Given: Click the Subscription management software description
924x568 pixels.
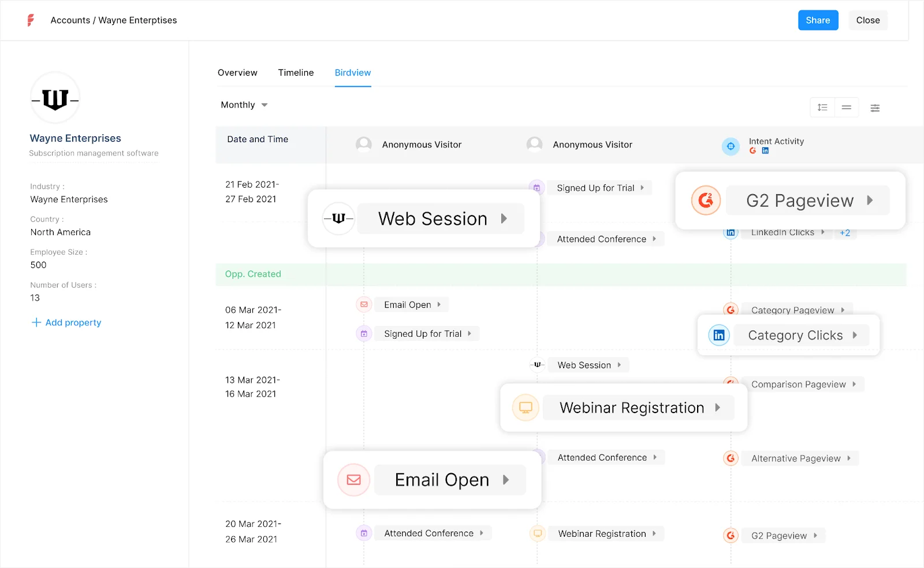Looking at the screenshot, I should (x=94, y=153).
